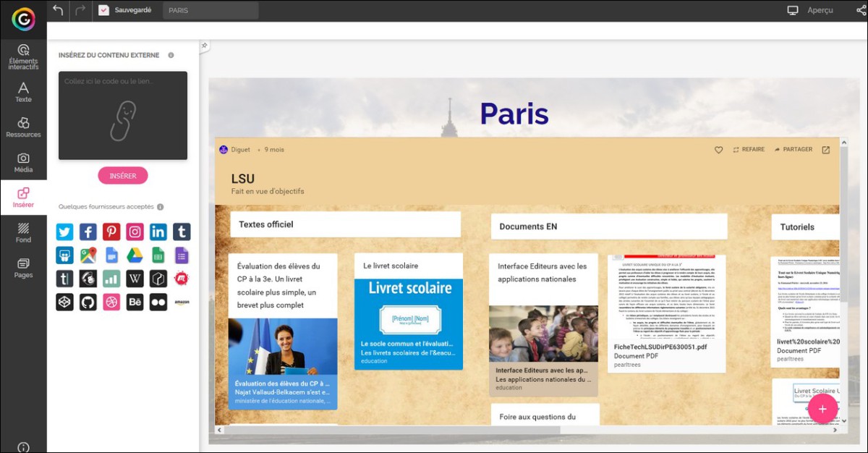Select the Wikipedia provider icon
This screenshot has width=868, height=453.
pyautogui.click(x=135, y=279)
